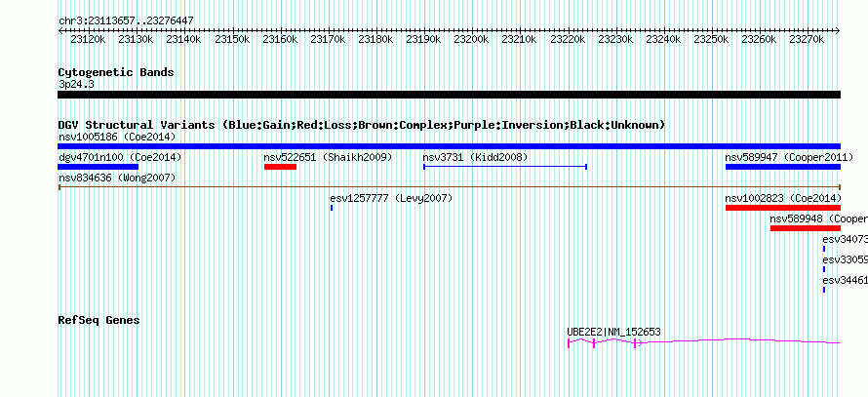Click the nsv1005186 blue gain bar

pyautogui.click(x=449, y=146)
